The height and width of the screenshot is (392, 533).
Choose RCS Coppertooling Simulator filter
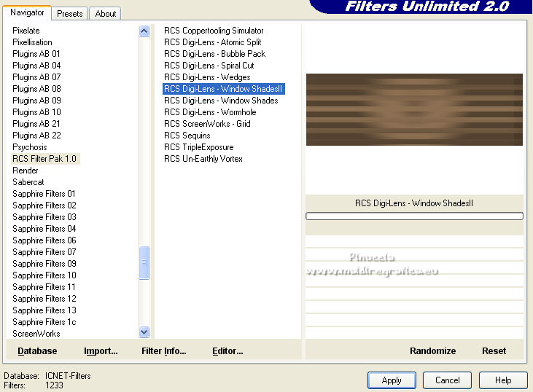214,31
